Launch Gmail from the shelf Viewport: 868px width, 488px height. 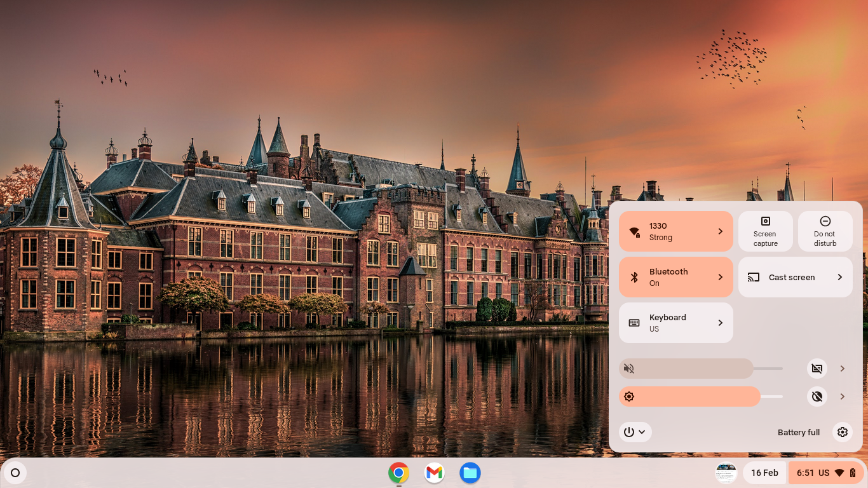[434, 473]
